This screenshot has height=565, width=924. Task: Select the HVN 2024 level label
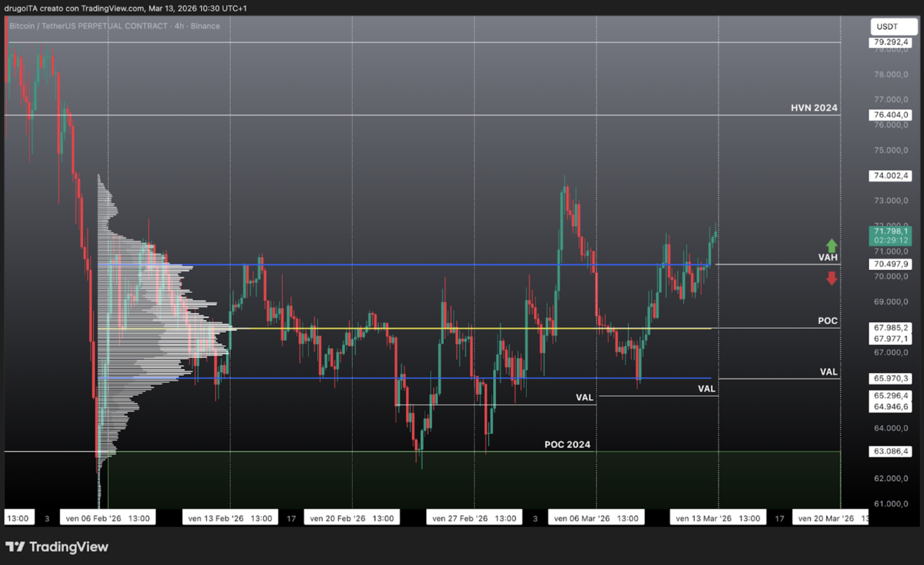814,108
